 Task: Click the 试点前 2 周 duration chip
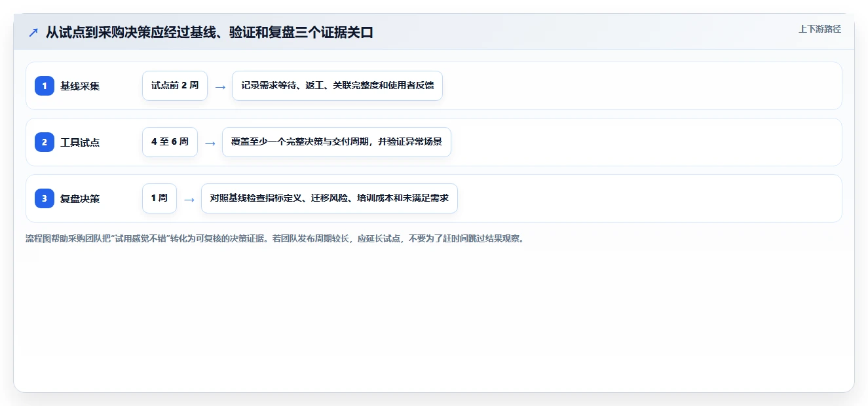(x=175, y=86)
